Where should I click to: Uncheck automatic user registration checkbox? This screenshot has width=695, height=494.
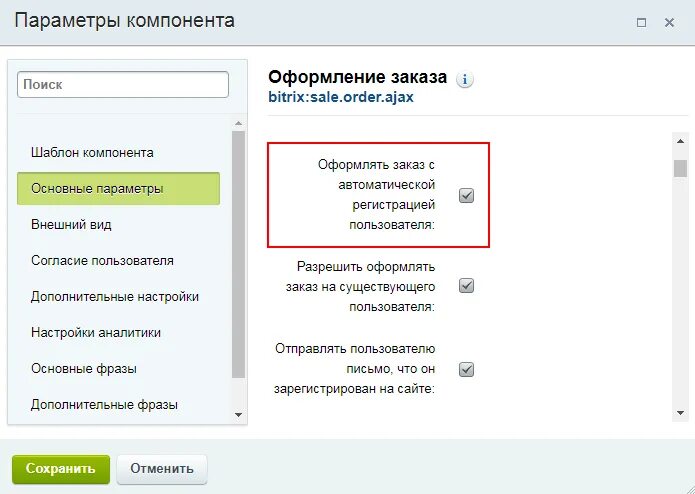pyautogui.click(x=466, y=195)
